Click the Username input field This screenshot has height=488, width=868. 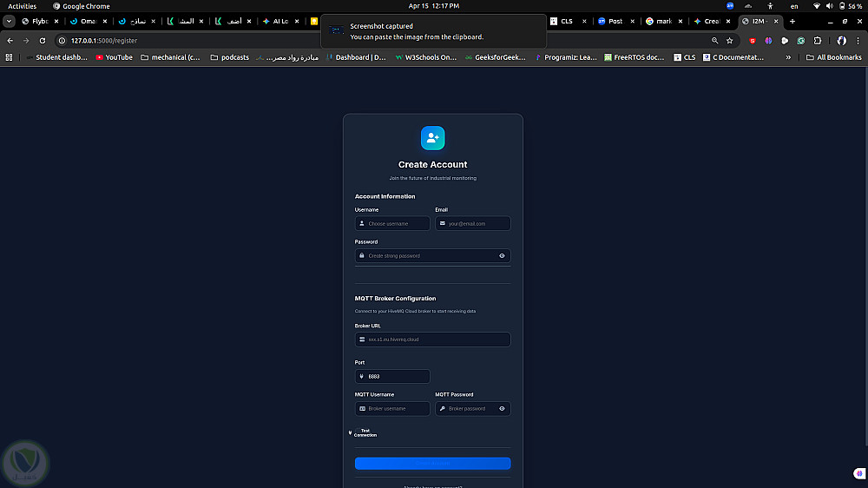pos(392,224)
